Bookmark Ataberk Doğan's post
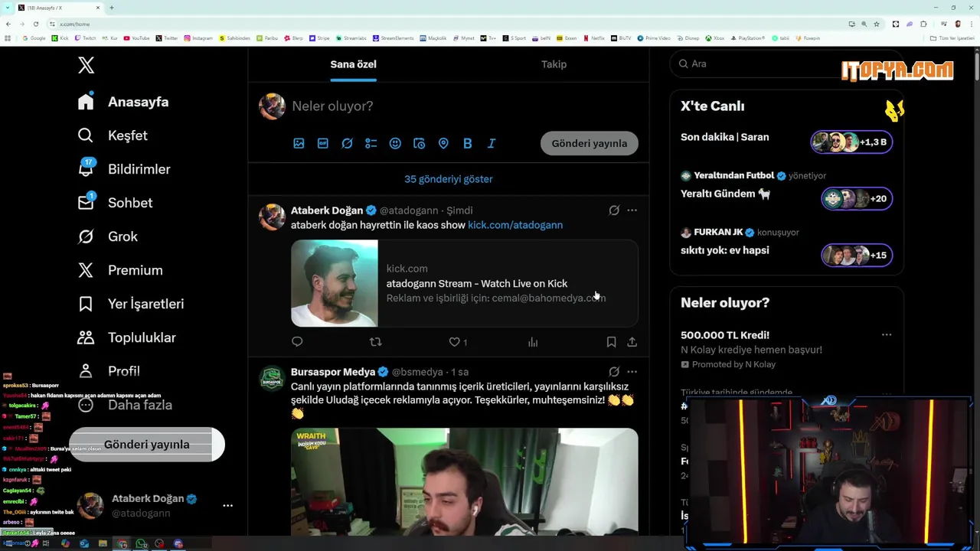This screenshot has height=551, width=980. point(611,342)
